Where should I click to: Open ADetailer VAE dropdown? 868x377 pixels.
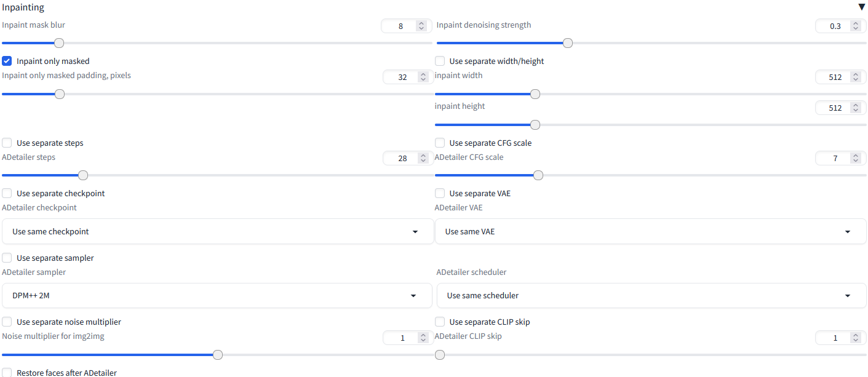[650, 231]
